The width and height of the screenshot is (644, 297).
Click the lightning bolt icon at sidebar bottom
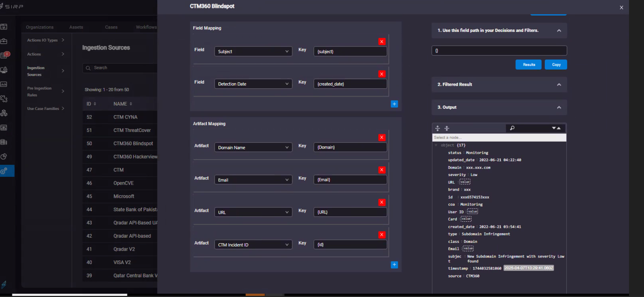(4, 285)
